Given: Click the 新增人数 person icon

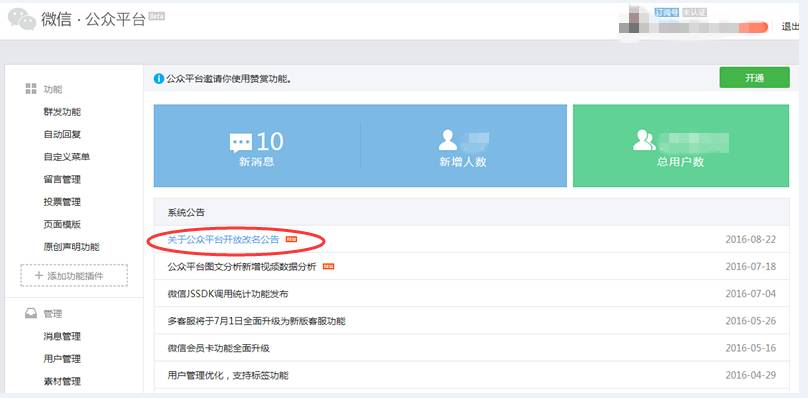Looking at the screenshot, I should (x=447, y=140).
